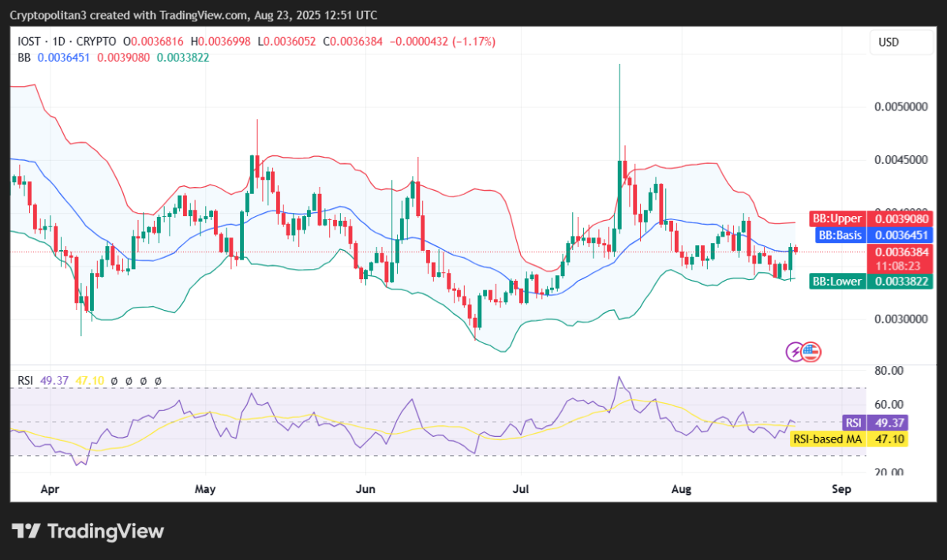Click the US flag circle icon
The width and height of the screenshot is (947, 560).
tap(810, 351)
